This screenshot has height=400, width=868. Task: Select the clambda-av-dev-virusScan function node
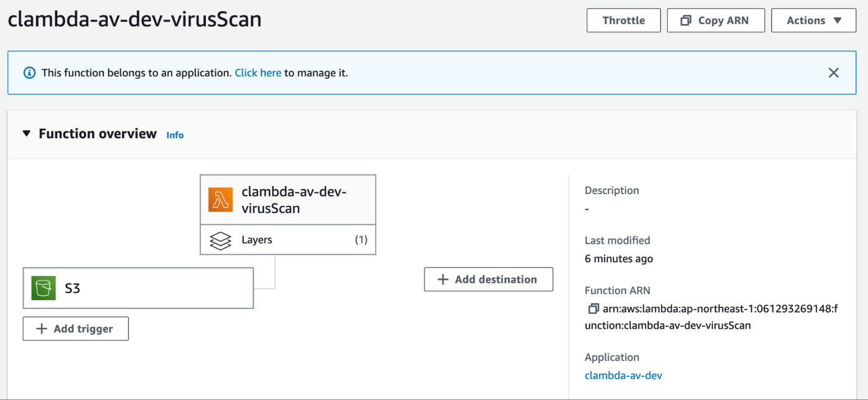pyautogui.click(x=288, y=200)
